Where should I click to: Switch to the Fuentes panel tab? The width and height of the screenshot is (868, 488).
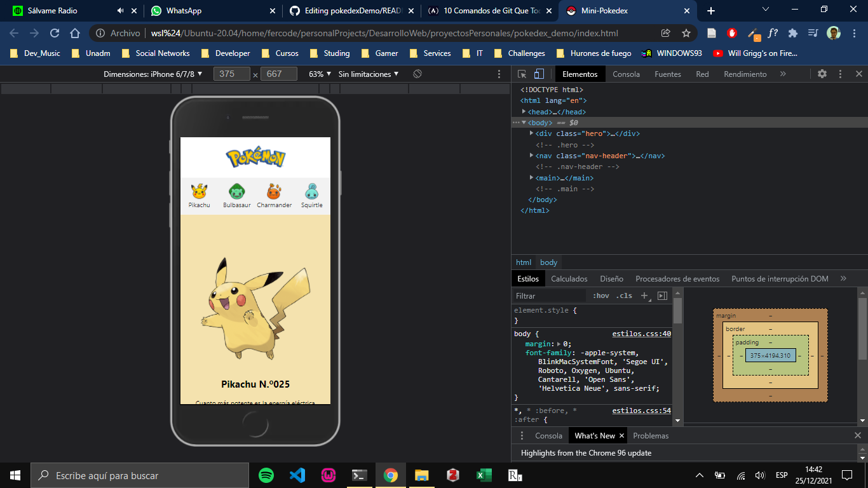[668, 74]
